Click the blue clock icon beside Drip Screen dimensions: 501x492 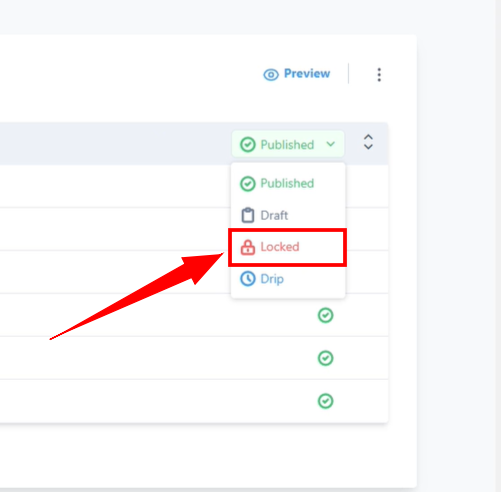(x=248, y=279)
